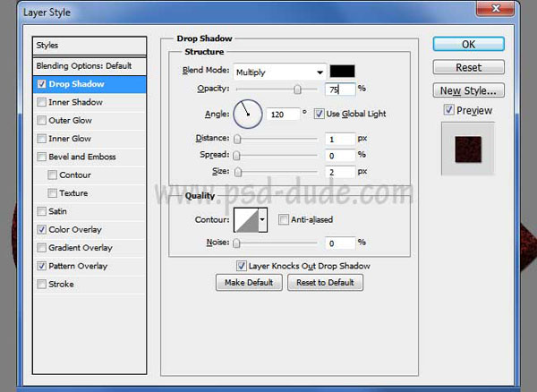Click the Size value field
The image size is (537, 392).
(340, 172)
